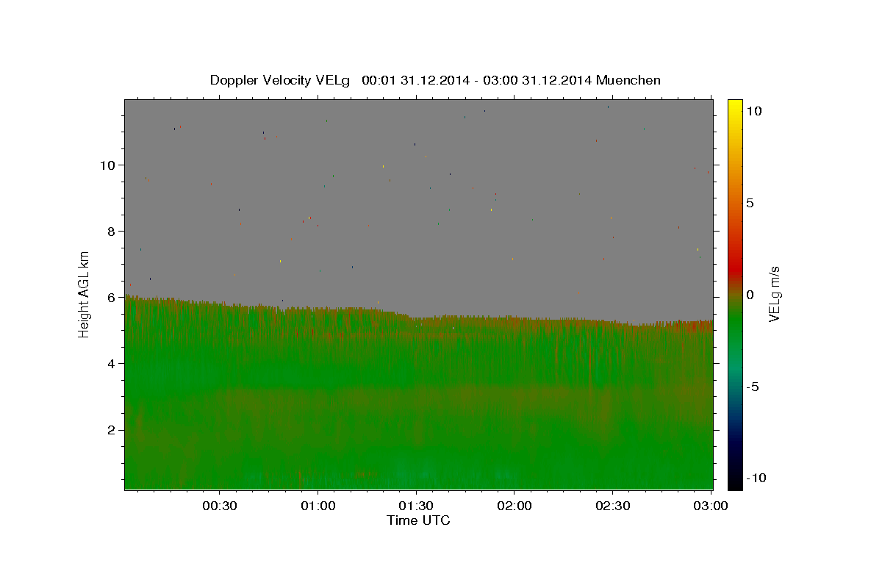Click the height tick label 10
882x588 pixels.
point(107,165)
